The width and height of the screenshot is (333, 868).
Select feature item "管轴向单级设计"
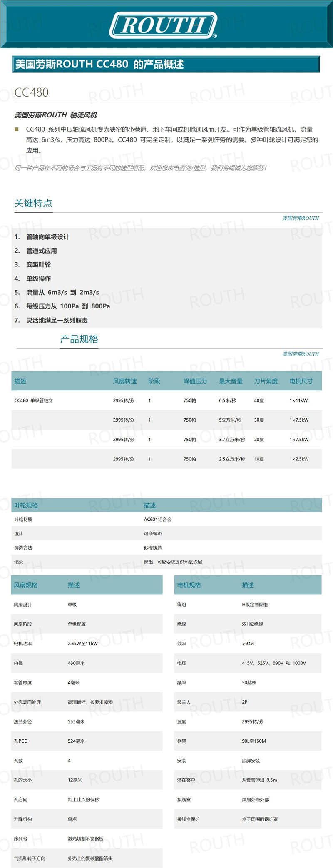pos(47,237)
